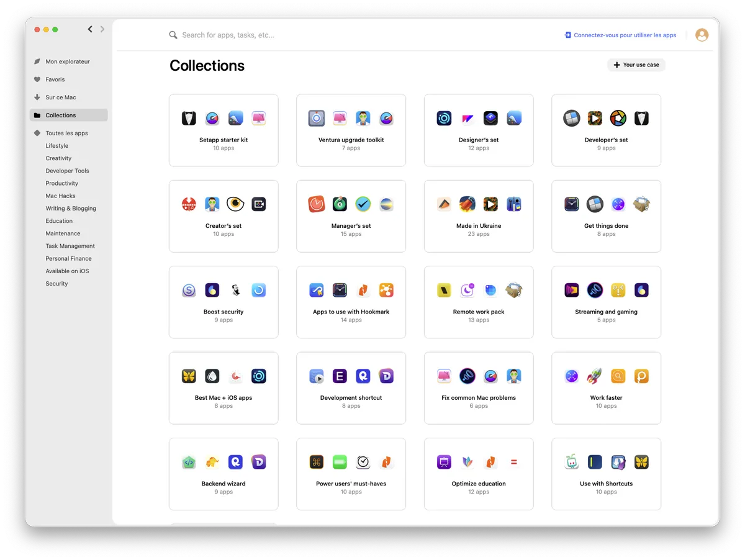Screen dimensions: 745x560
Task: Open Ventura upgrade toolkit title
Action: [351, 140]
